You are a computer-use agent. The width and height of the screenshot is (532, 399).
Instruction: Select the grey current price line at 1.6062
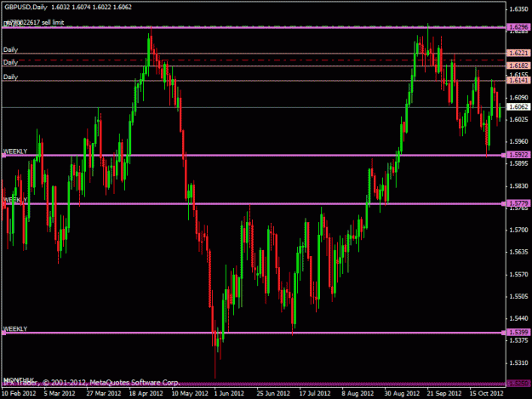tap(254, 107)
